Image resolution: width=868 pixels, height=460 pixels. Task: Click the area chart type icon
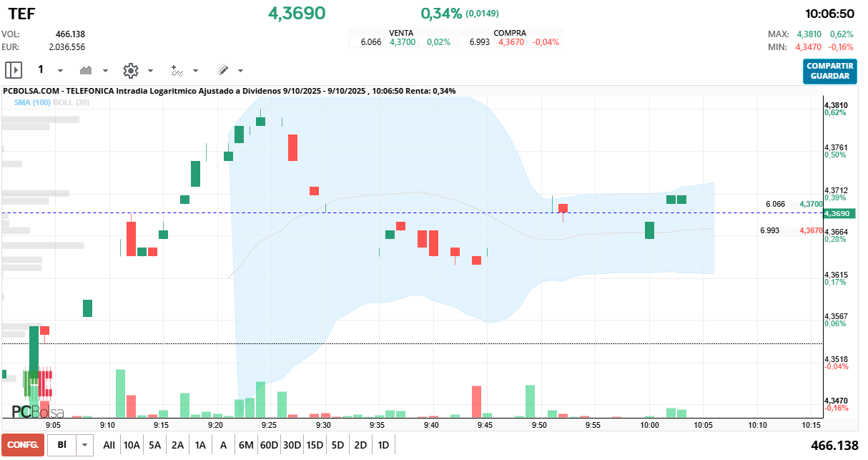click(x=87, y=70)
